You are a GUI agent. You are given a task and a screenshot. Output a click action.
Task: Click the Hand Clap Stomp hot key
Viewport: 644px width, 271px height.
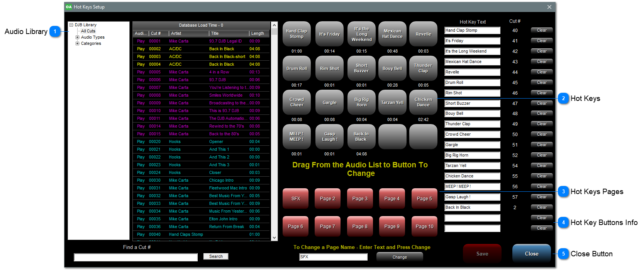click(x=297, y=34)
